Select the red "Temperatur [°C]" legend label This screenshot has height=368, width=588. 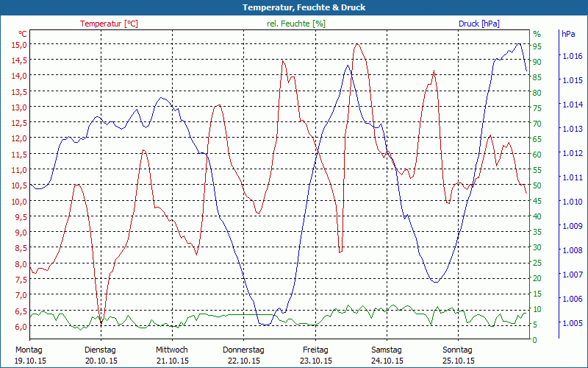pyautogui.click(x=109, y=24)
